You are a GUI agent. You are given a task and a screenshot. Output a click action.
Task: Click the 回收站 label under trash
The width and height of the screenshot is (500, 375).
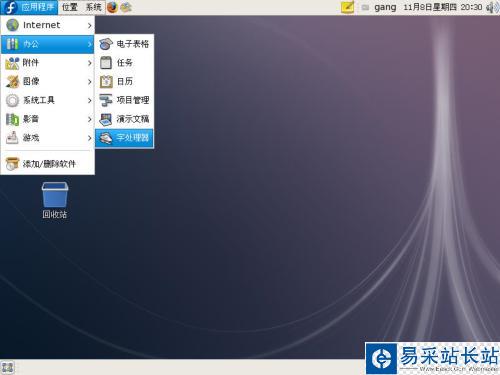coord(55,214)
